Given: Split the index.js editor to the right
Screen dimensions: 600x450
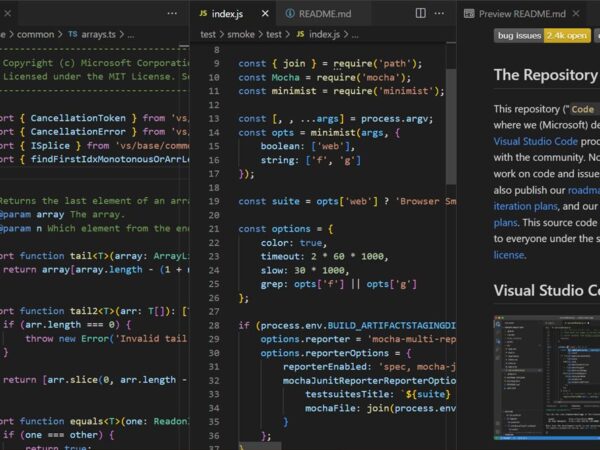Looking at the screenshot, I should pyautogui.click(x=421, y=13).
